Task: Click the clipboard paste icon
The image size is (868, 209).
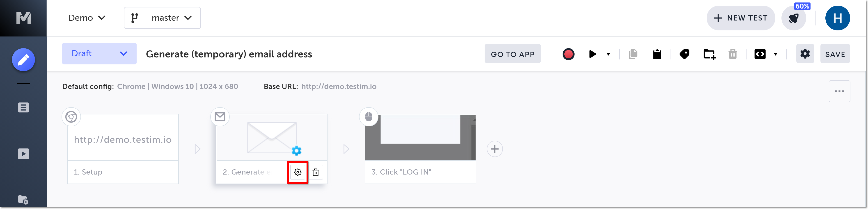Action: point(657,54)
